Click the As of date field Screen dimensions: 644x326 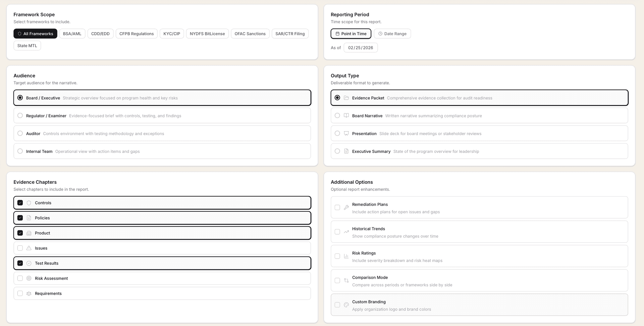[361, 48]
